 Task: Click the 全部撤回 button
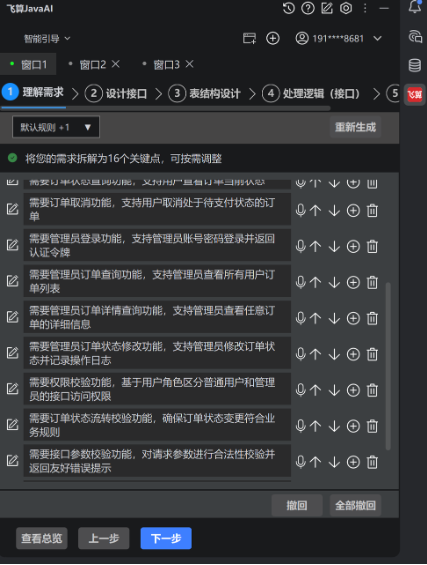[x=355, y=505]
